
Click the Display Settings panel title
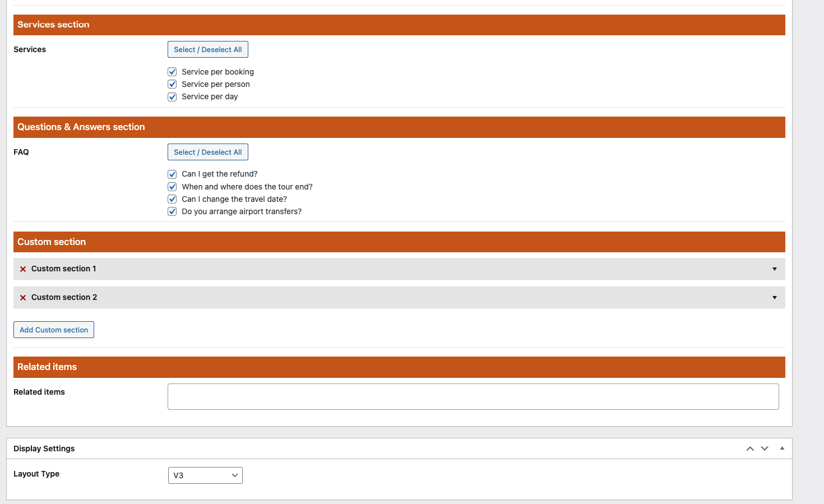pyautogui.click(x=44, y=448)
